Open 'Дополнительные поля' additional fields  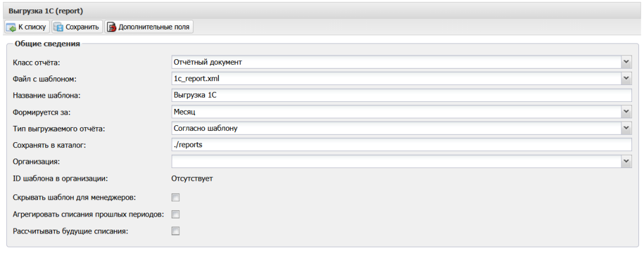154,27
